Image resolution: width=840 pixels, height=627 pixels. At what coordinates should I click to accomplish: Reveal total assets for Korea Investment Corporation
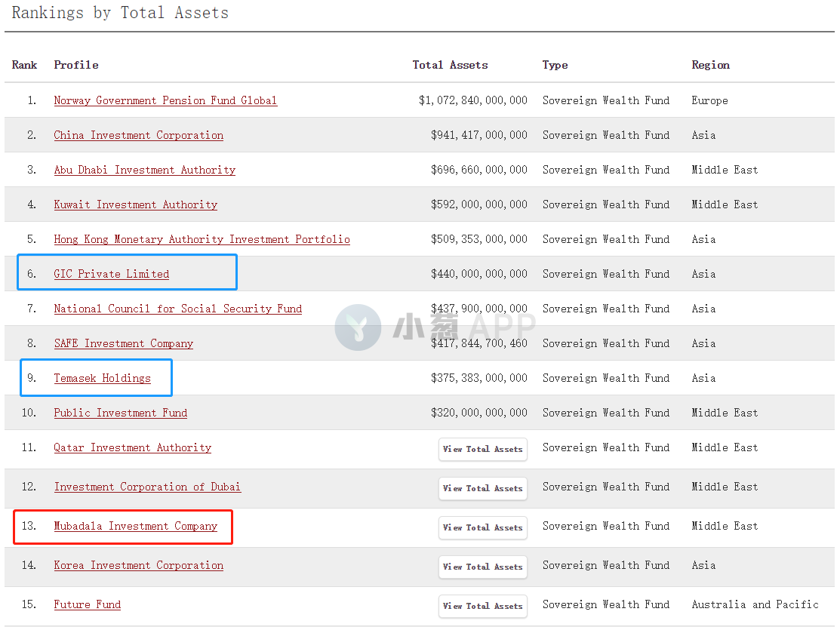[483, 567]
